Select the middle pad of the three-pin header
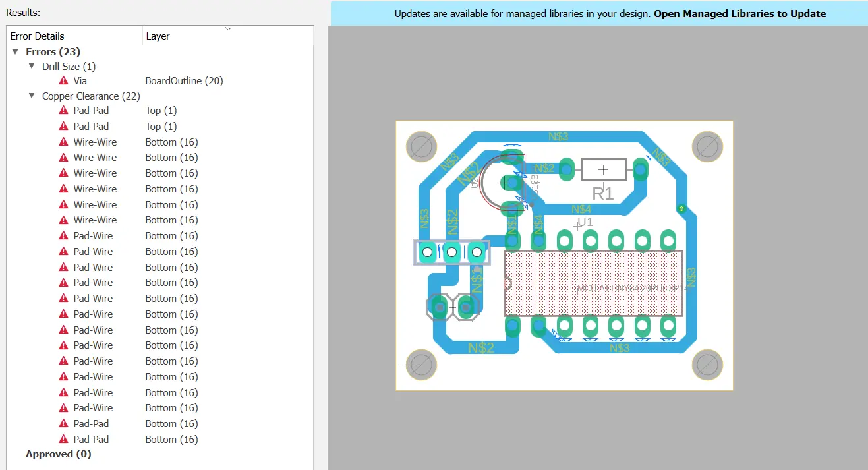The height and width of the screenshot is (470, 868). [x=452, y=252]
